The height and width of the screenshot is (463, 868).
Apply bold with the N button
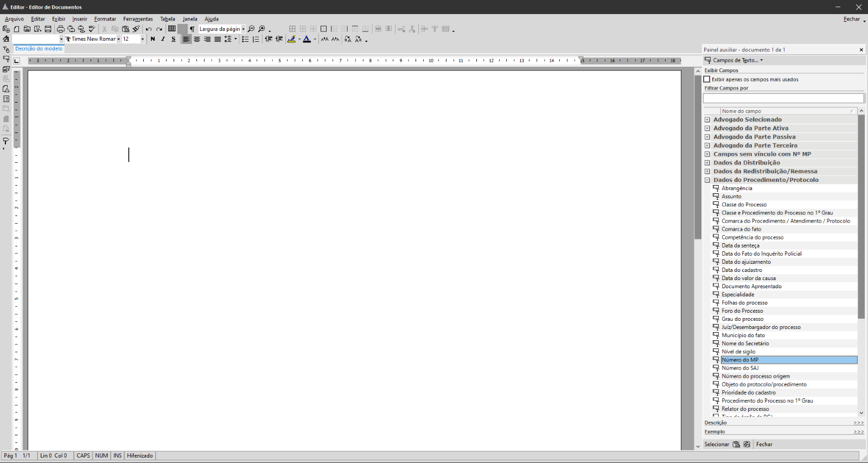152,39
